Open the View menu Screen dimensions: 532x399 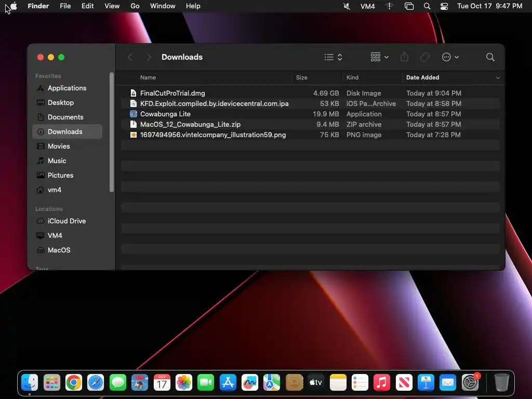(x=112, y=6)
